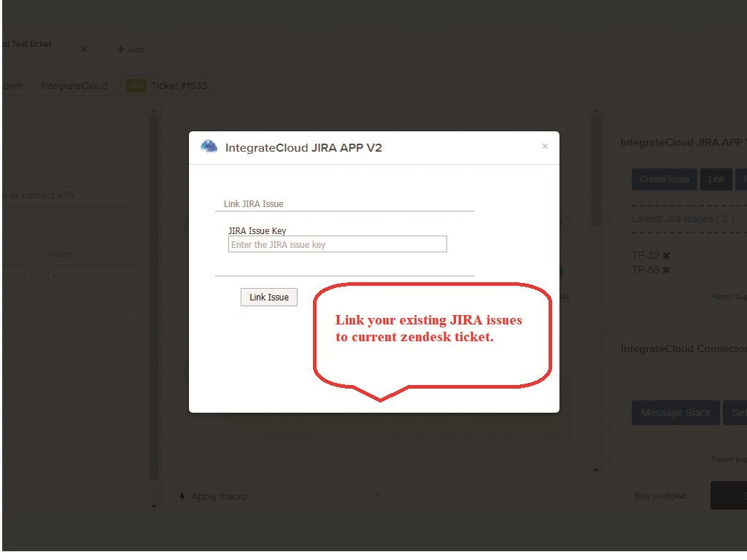Close the Test ticket tab using its X
747x560 pixels.
pyautogui.click(x=83, y=49)
